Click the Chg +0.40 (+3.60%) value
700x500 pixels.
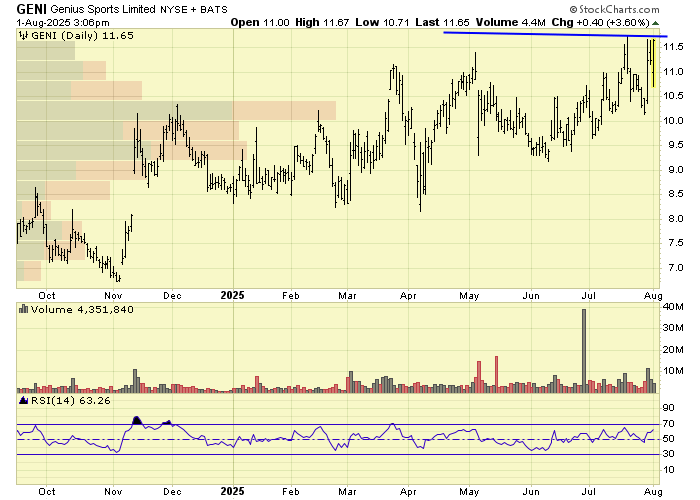coord(601,22)
